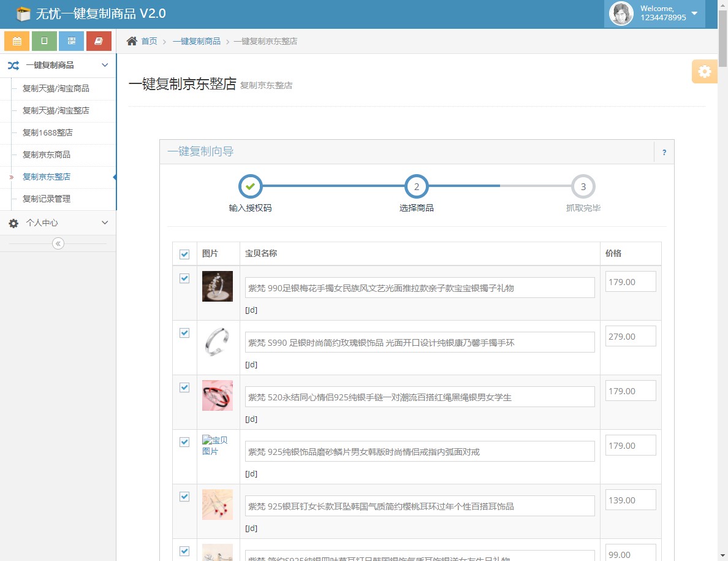This screenshot has width=728, height=561.
Task: Edit the 990足银梅花手镯 title field
Action: point(420,288)
